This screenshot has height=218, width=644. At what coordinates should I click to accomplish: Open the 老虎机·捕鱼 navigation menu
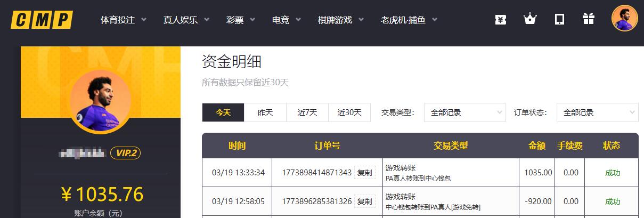[409, 20]
